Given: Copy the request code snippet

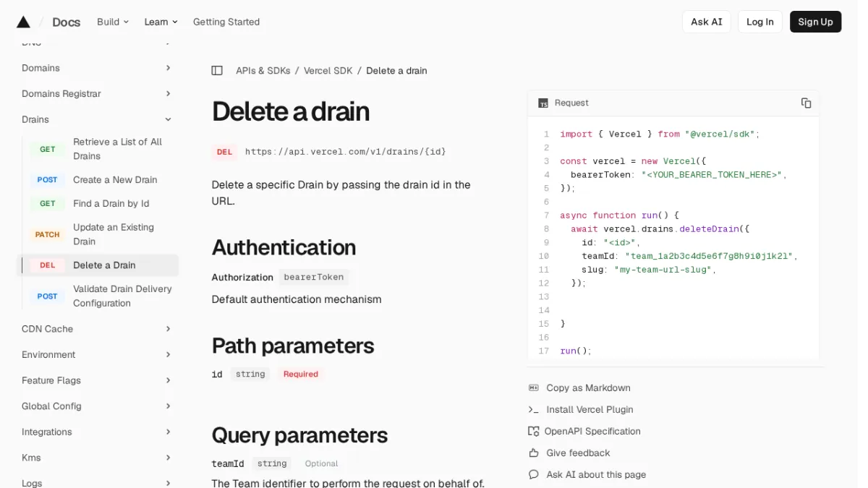Looking at the screenshot, I should [x=806, y=103].
